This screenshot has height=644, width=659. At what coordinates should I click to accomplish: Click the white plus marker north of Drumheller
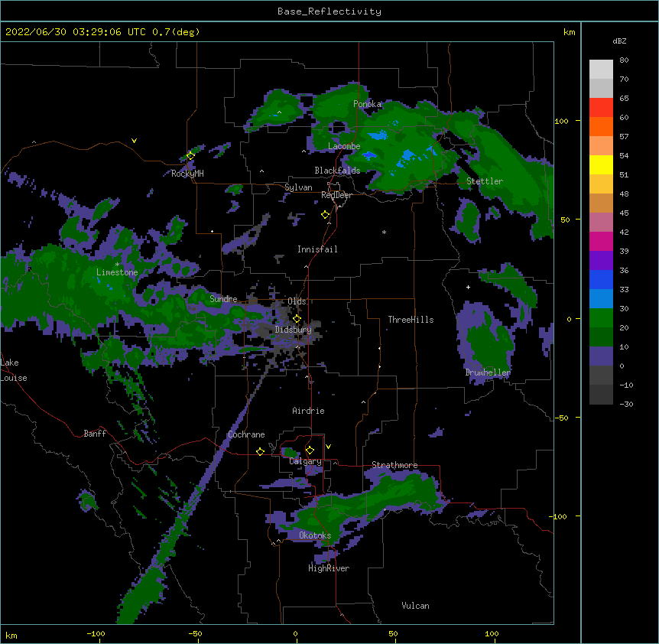coord(468,287)
